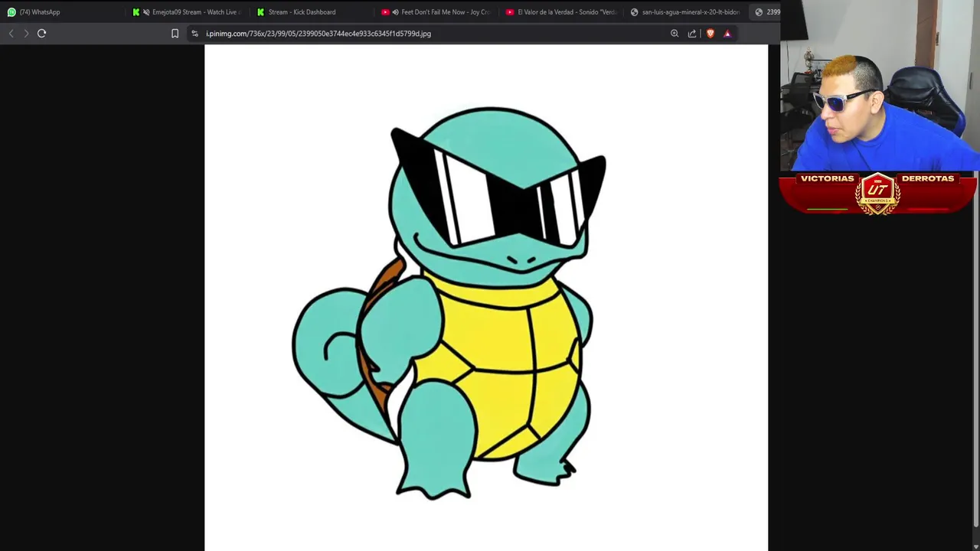980x551 pixels.
Task: Click the share icon in address bar
Action: coord(692,34)
